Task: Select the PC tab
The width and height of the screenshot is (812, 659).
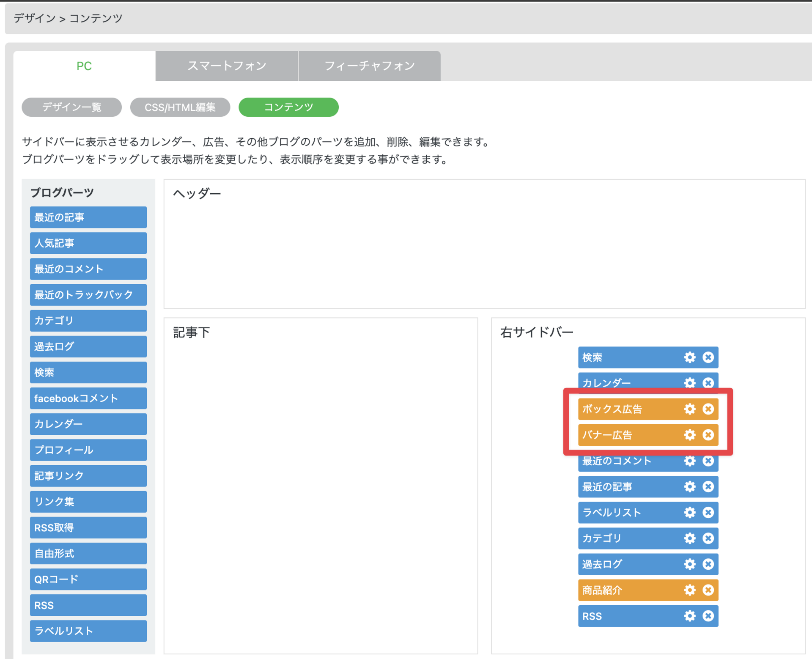Action: [84, 66]
